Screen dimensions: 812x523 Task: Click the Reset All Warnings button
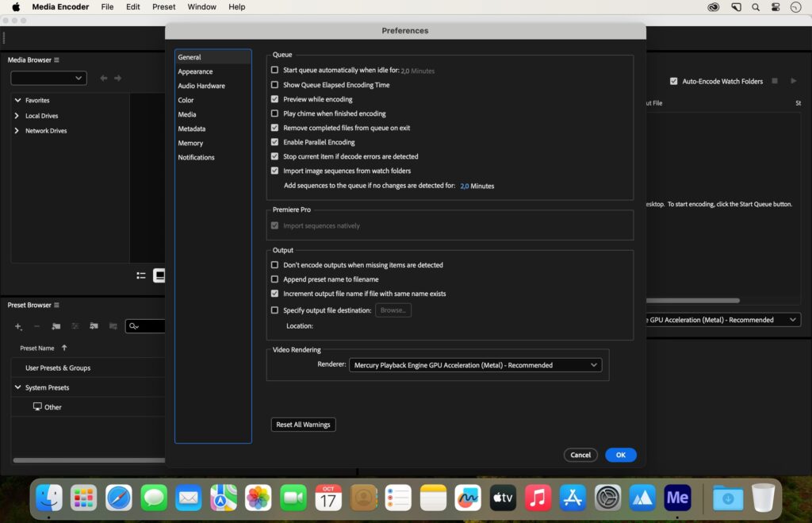303,425
